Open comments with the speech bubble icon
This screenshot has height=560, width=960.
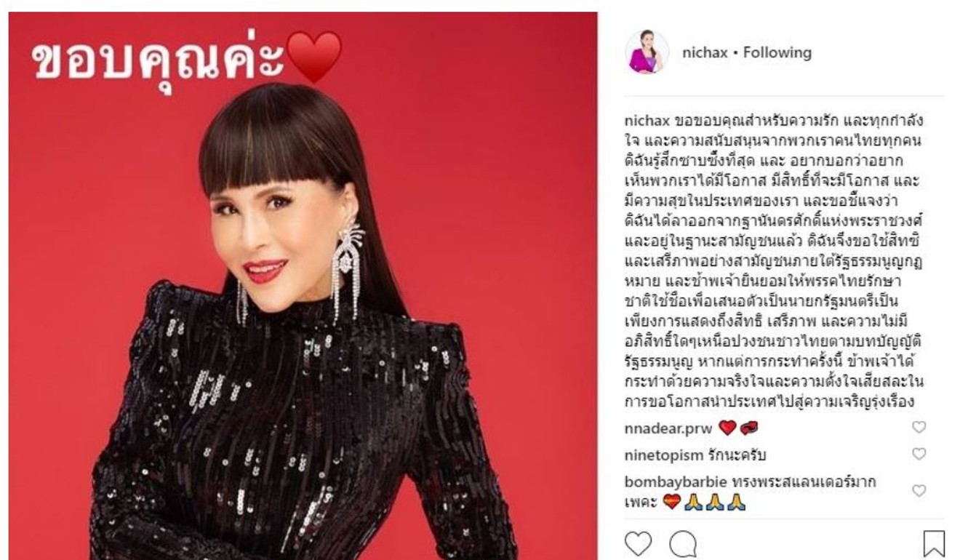(x=683, y=544)
